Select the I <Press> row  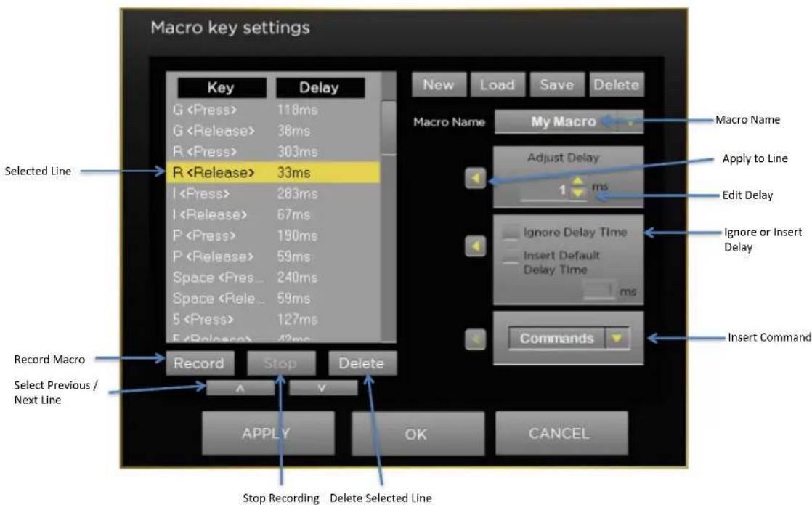[273, 194]
